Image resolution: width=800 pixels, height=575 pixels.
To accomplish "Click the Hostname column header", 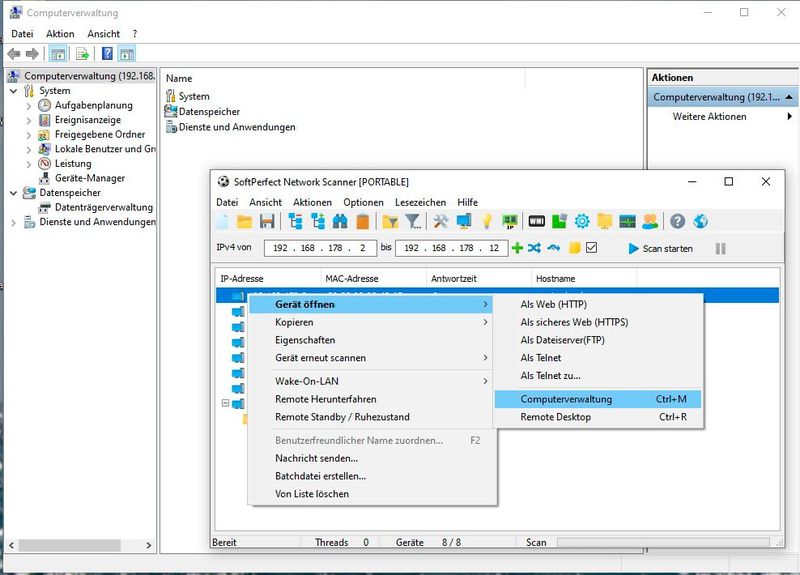I will point(584,279).
